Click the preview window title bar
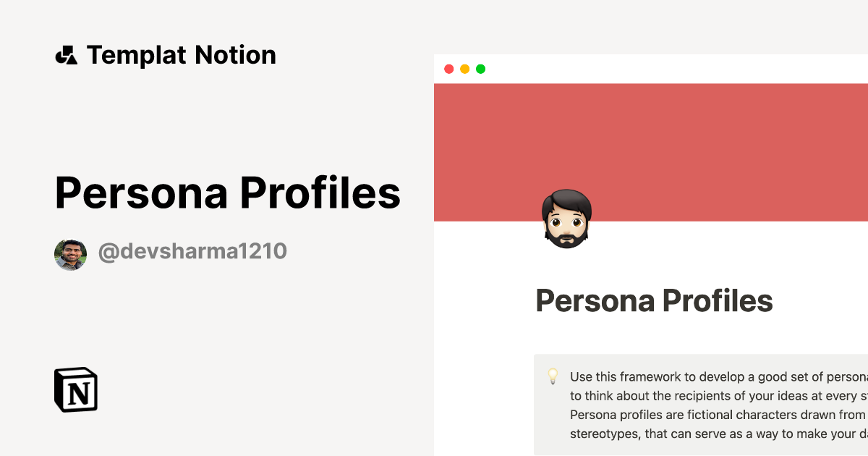 click(651, 68)
